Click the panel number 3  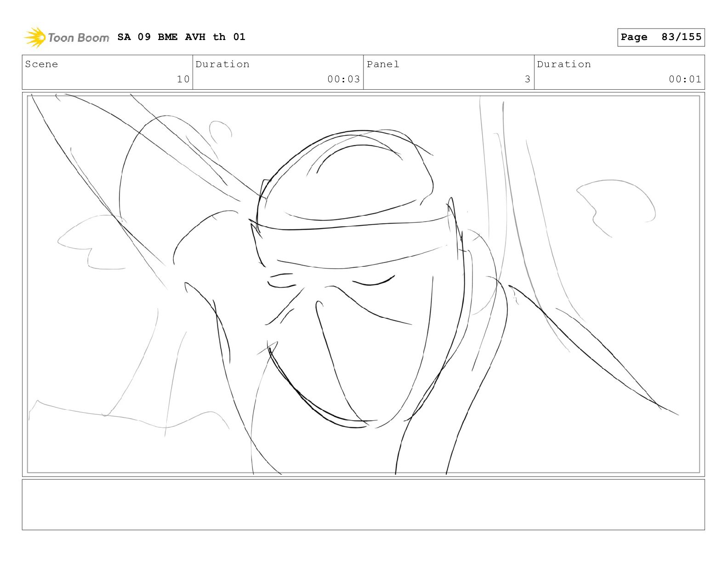click(x=528, y=79)
